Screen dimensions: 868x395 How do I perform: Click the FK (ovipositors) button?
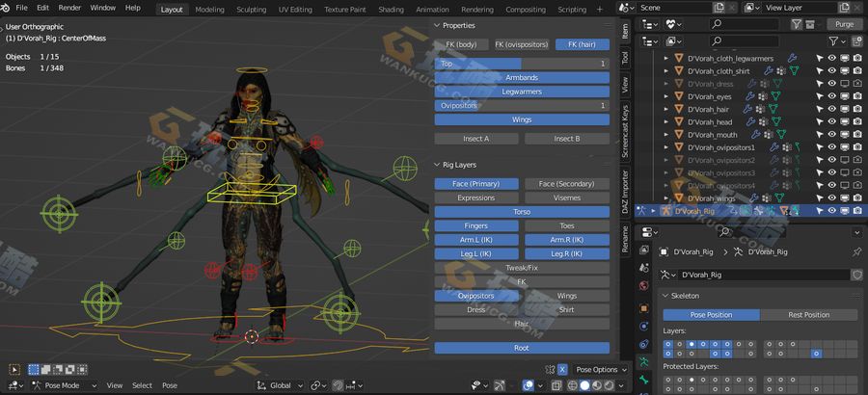click(x=522, y=45)
